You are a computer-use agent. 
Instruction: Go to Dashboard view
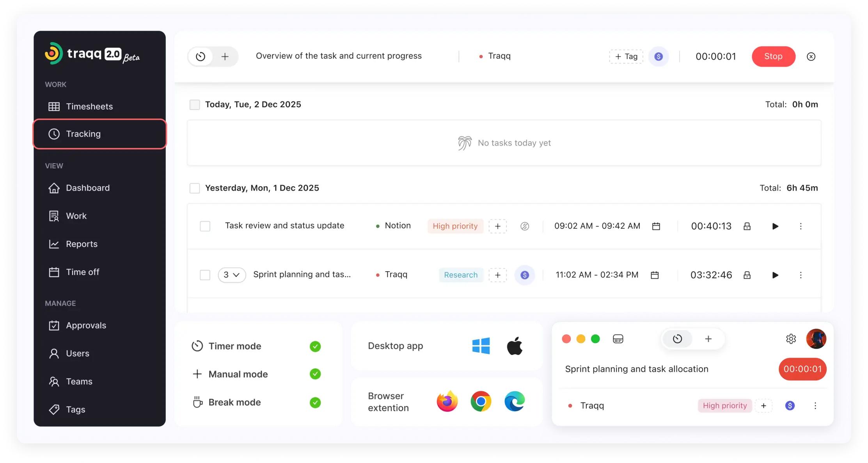pos(79,188)
